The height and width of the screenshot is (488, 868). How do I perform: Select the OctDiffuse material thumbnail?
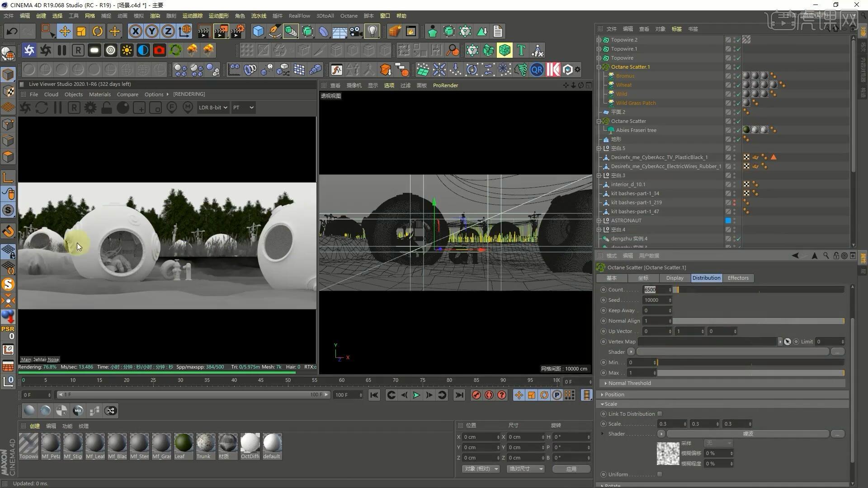click(250, 446)
